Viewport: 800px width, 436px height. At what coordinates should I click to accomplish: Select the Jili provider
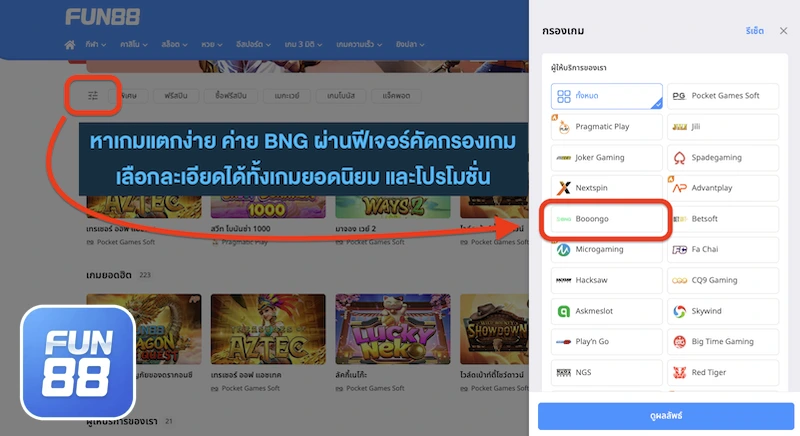[x=723, y=126]
